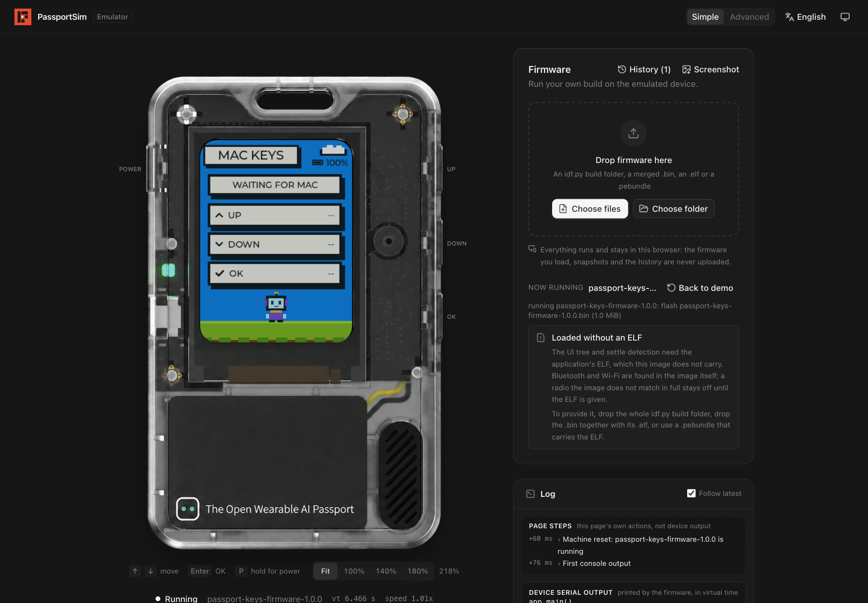The height and width of the screenshot is (603, 868).
Task: Click the MAC KEYS title on device
Action: click(251, 155)
